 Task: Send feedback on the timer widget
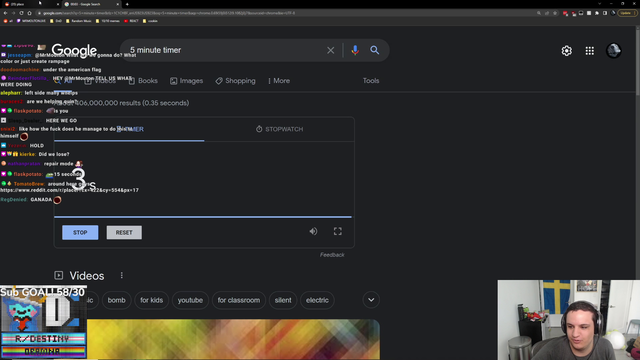[332, 255]
